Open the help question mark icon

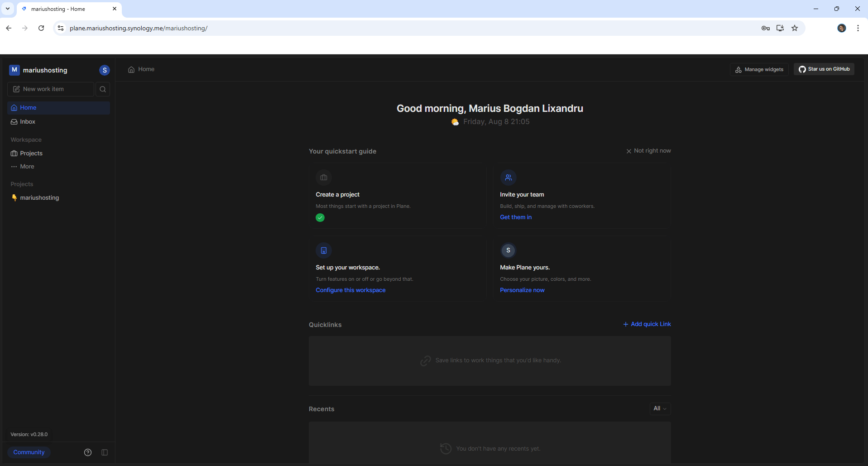pos(88,452)
